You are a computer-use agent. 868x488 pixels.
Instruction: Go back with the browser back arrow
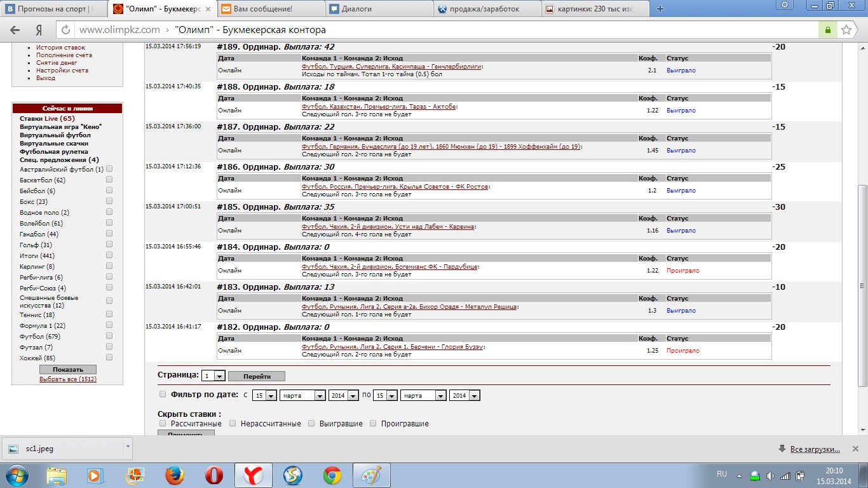(x=15, y=30)
